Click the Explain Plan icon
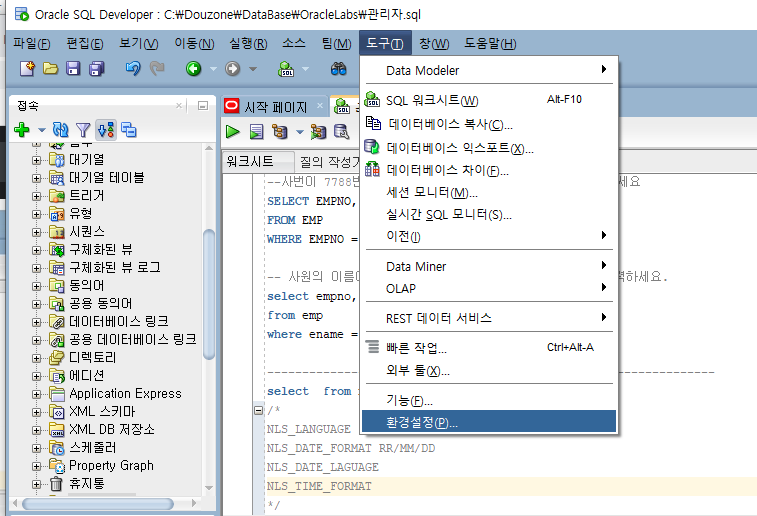757x516 pixels. [280, 131]
